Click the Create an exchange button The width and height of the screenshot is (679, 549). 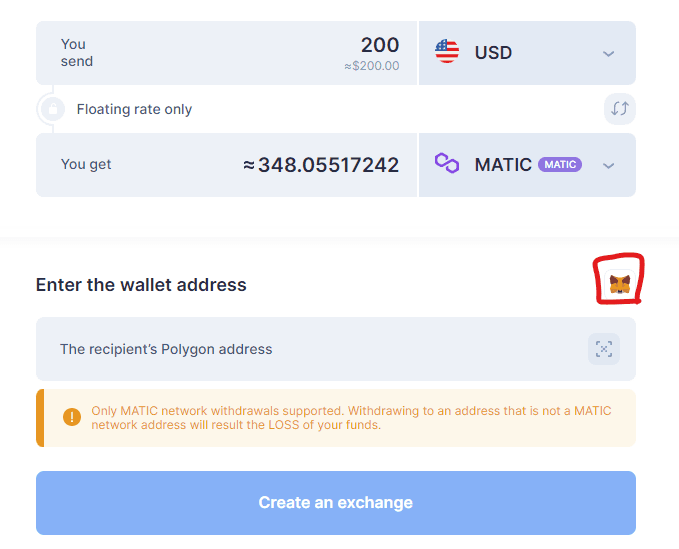coord(336,503)
